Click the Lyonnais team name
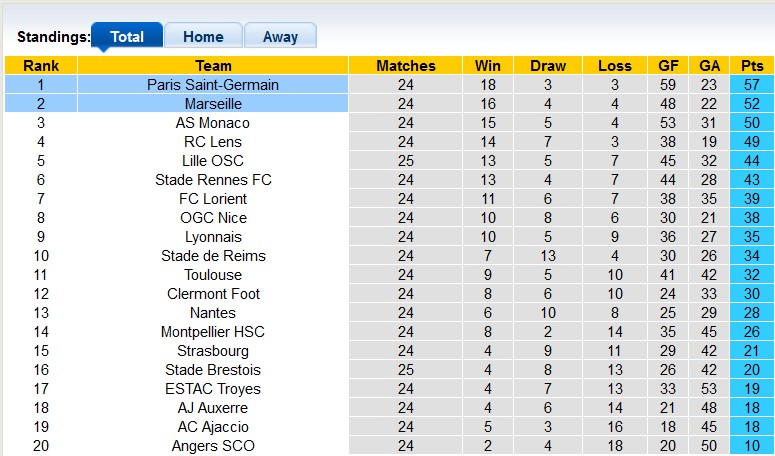The image size is (775, 456). (x=213, y=237)
